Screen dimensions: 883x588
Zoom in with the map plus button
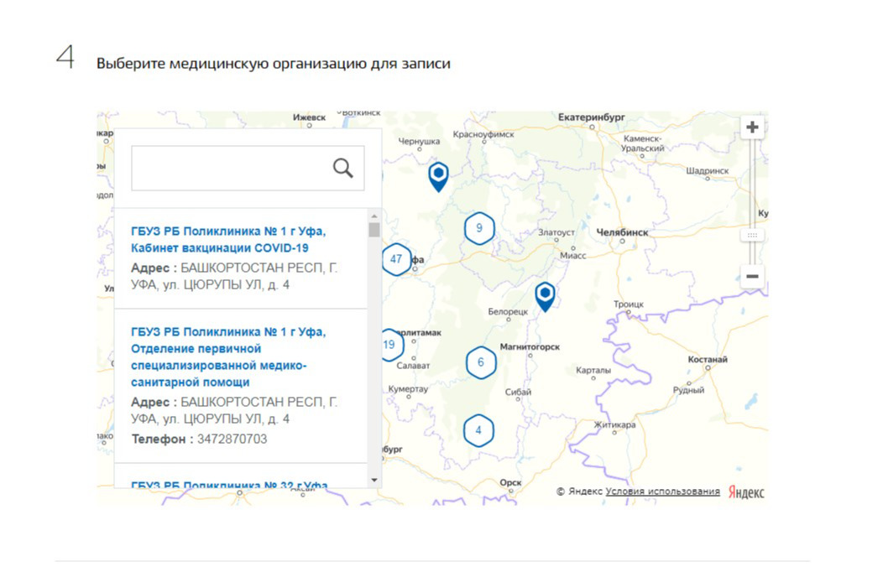tap(752, 127)
